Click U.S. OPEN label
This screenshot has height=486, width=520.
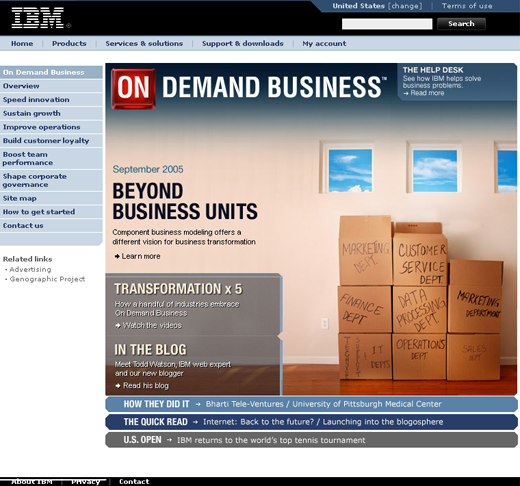tap(142, 440)
